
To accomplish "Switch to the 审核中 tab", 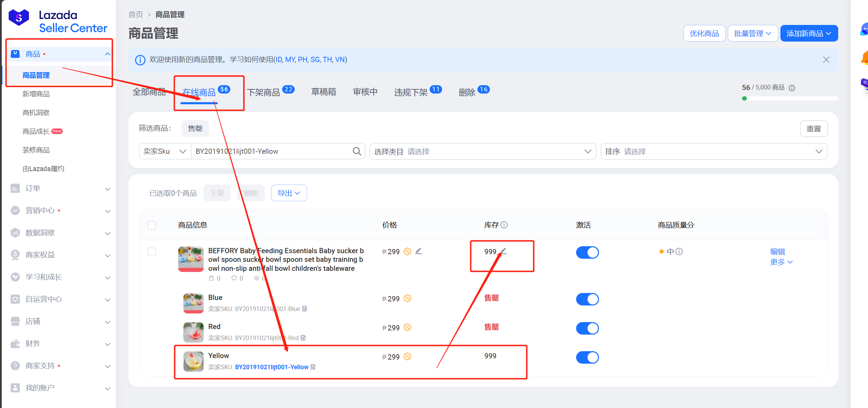I will 365,92.
